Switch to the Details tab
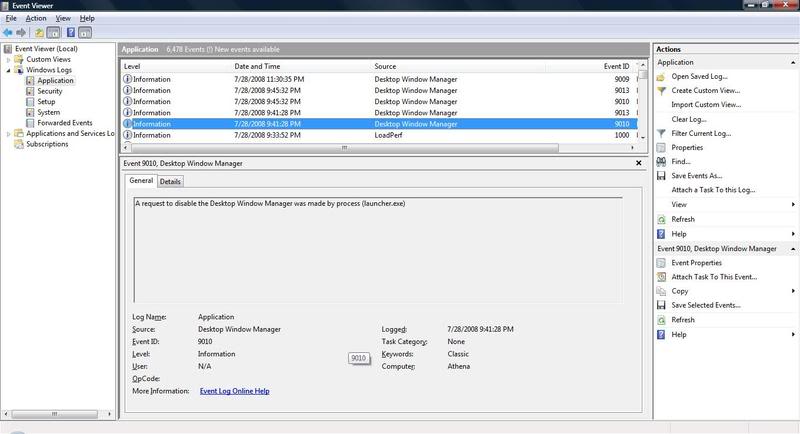800x434 pixels. coord(170,181)
